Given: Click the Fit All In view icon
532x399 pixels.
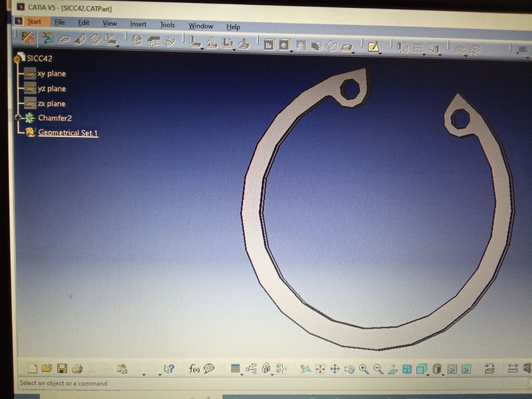Looking at the screenshot, I should coord(320,369).
